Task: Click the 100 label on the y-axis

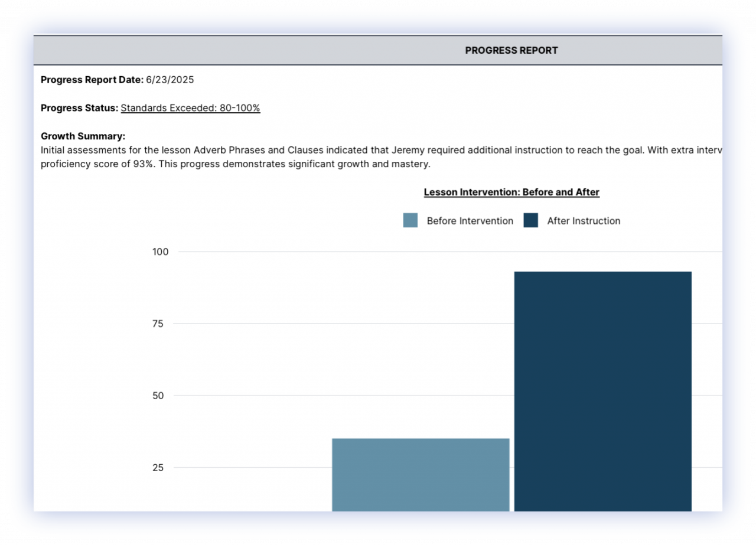Action: click(x=161, y=252)
